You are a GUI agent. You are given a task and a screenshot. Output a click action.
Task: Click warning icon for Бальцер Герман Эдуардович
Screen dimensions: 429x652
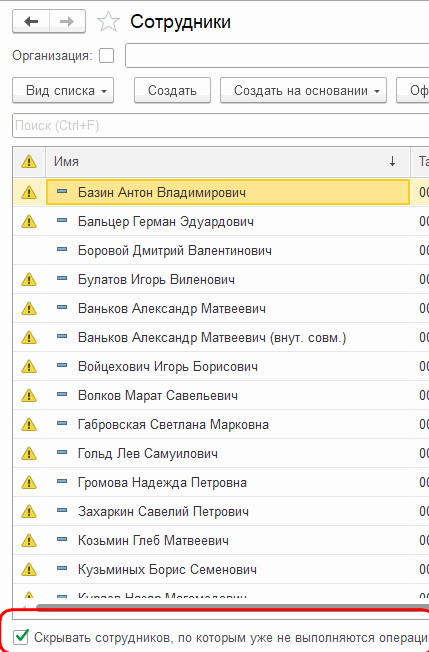[x=29, y=221]
